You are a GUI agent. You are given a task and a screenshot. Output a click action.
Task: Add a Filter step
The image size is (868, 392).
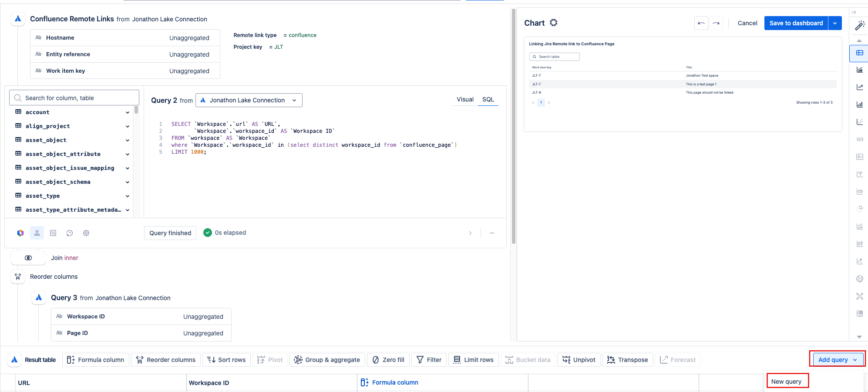tap(429, 360)
